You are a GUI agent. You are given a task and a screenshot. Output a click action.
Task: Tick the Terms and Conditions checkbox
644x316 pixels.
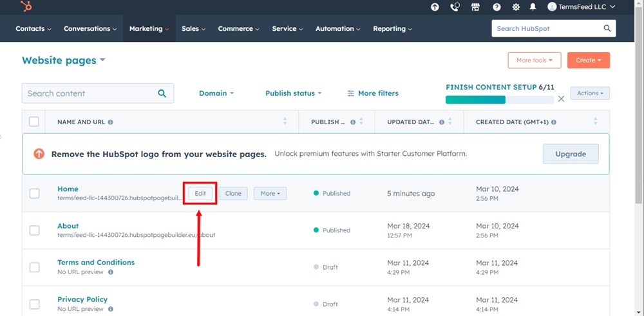(x=35, y=267)
